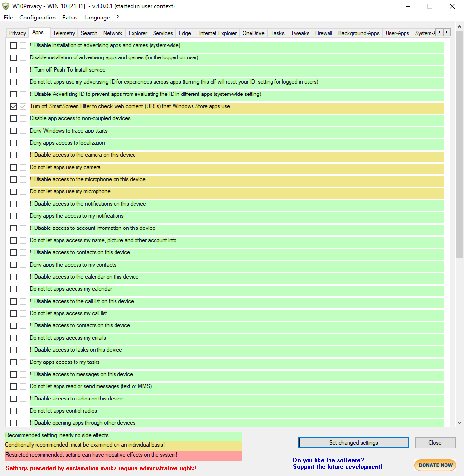This screenshot has height=476, width=464.
Task: Switch to the Explorer tab
Action: [138, 33]
